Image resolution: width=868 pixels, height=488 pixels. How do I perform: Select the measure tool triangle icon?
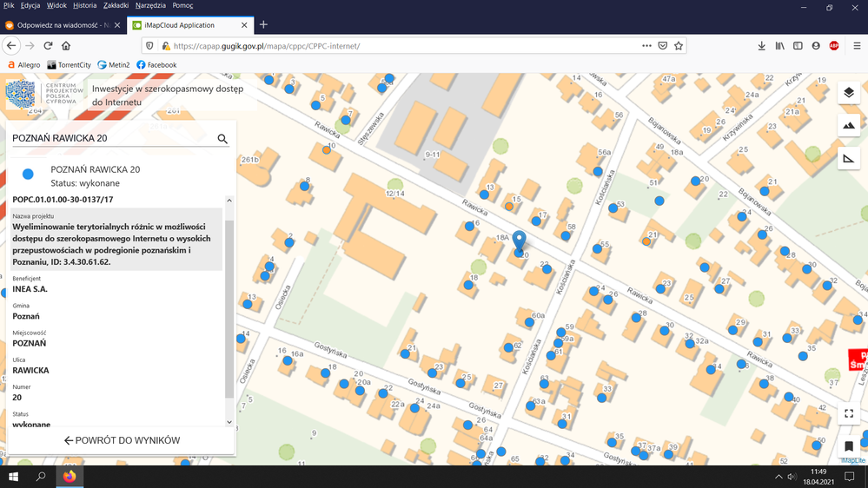[849, 159]
